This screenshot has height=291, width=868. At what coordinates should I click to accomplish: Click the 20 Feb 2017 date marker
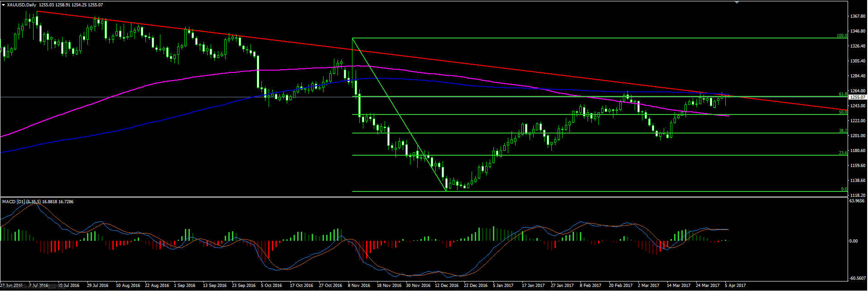pyautogui.click(x=621, y=286)
